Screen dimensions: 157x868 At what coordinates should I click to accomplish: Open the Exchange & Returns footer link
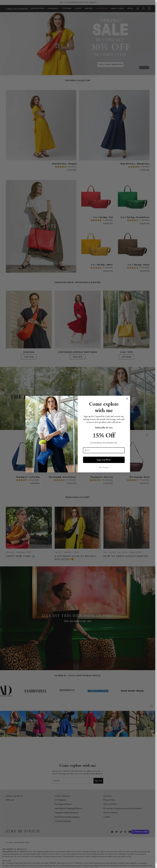click(x=63, y=804)
